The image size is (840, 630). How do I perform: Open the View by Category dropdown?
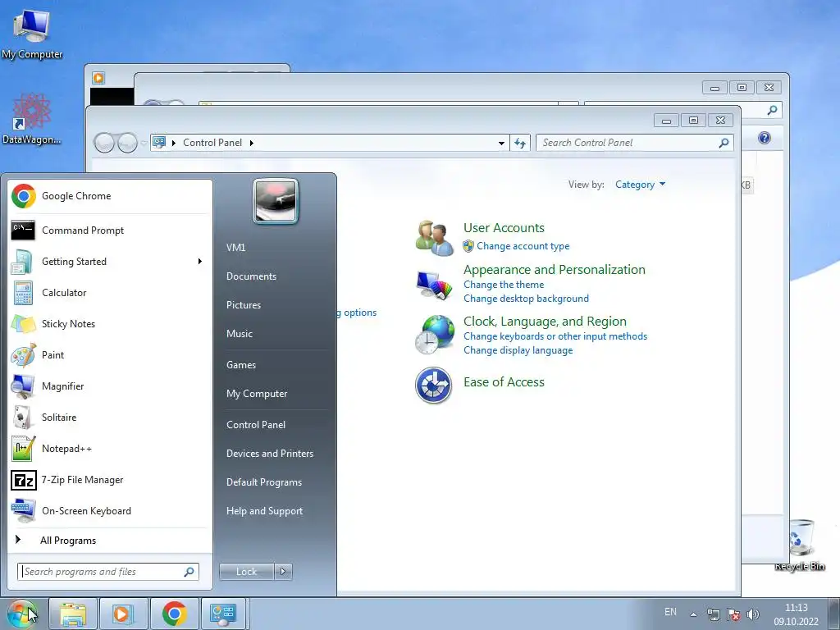tap(640, 185)
